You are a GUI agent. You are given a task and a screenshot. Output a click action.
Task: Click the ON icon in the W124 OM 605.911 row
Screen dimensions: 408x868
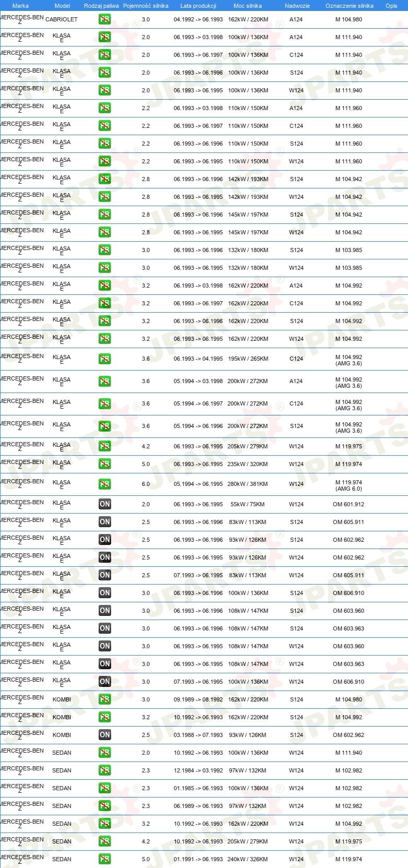coord(105,575)
